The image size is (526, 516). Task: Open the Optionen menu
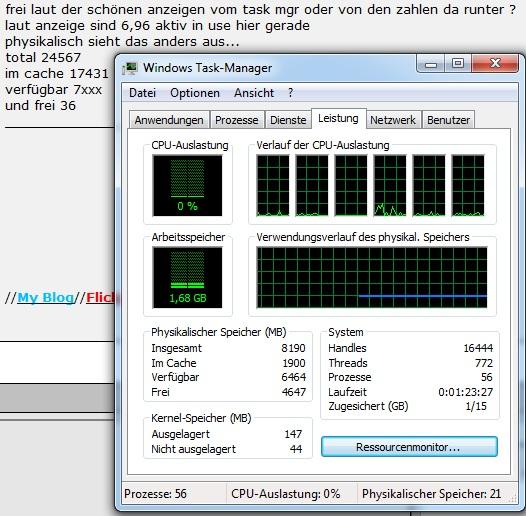[x=195, y=93]
